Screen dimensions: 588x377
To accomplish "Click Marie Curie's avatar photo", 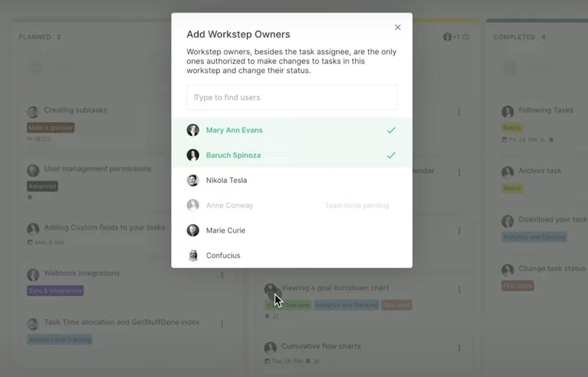I will 193,230.
